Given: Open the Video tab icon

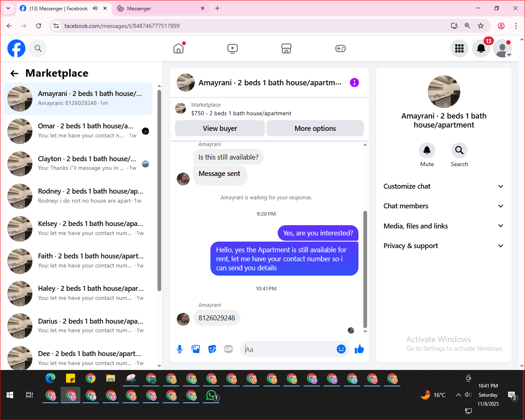Looking at the screenshot, I should tap(233, 48).
